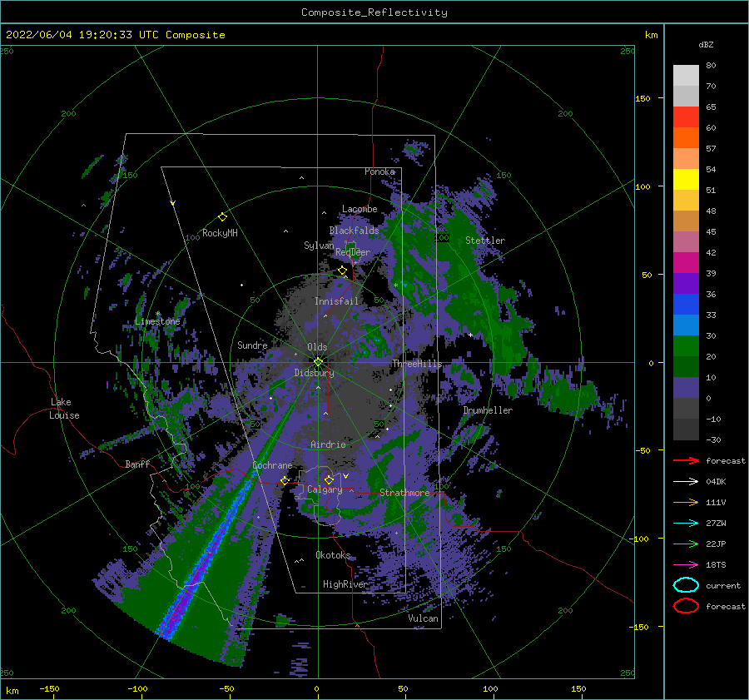Click the Calgary city label
This screenshot has height=700, width=749.
[x=325, y=489]
